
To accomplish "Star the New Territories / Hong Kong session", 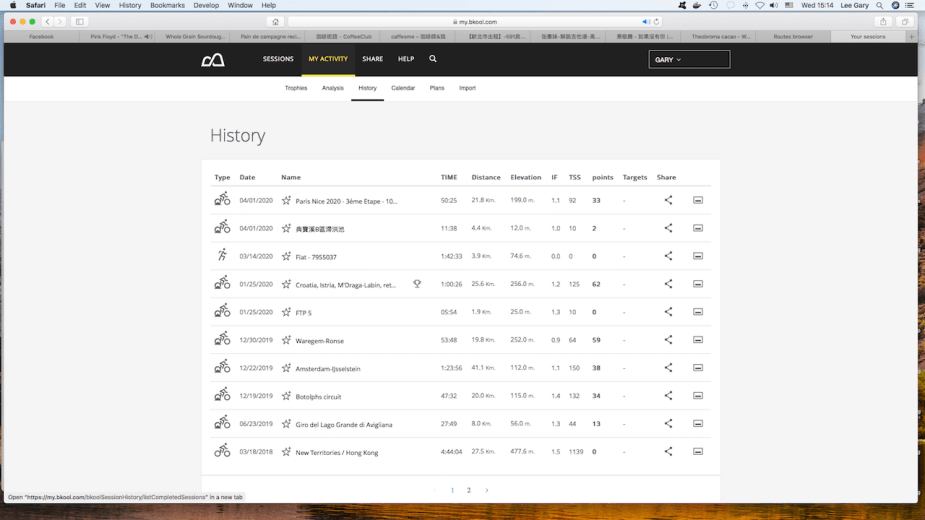I will tap(286, 452).
